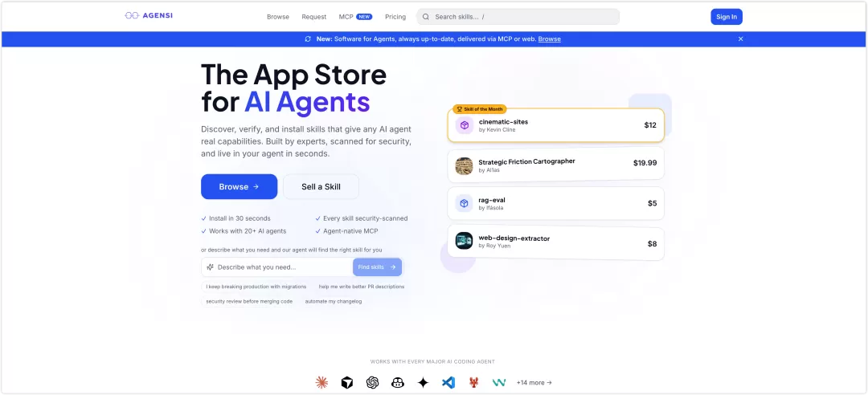The width and height of the screenshot is (868, 395).
Task: Open the cinematic-sites skill title
Action: point(503,122)
